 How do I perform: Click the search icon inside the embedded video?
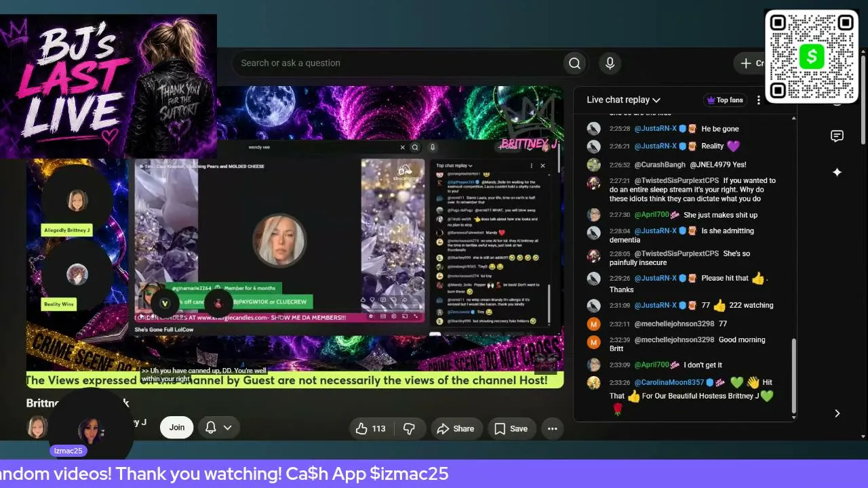point(415,147)
